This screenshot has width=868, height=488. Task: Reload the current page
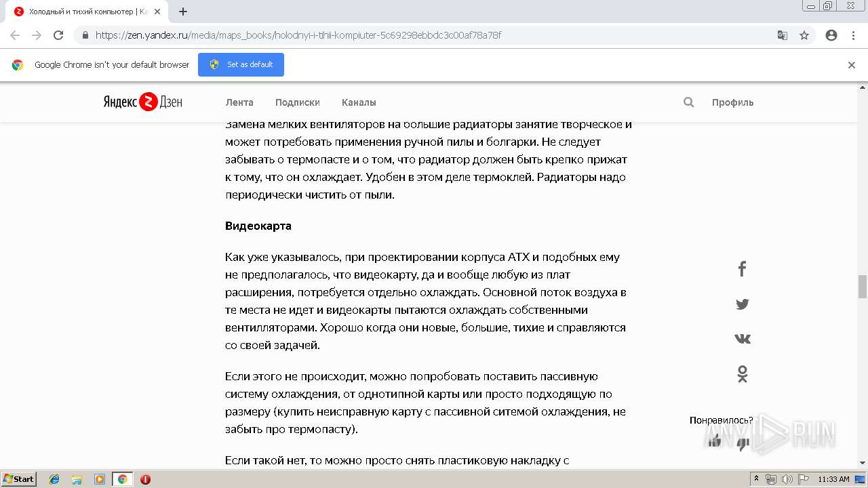[58, 35]
